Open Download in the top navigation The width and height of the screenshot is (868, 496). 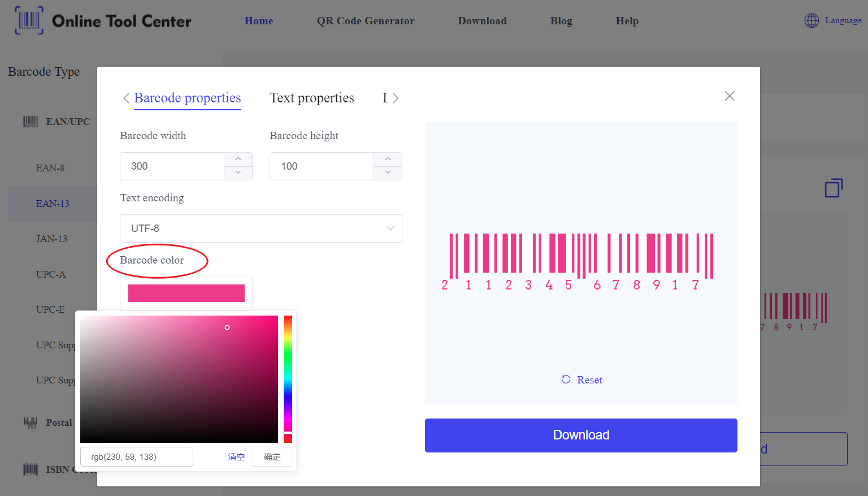point(482,21)
